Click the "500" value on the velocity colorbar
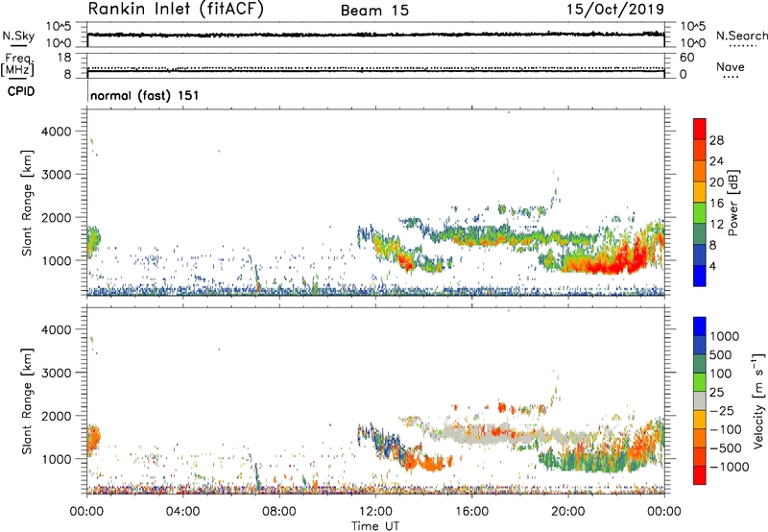768x532 pixels. [722, 355]
